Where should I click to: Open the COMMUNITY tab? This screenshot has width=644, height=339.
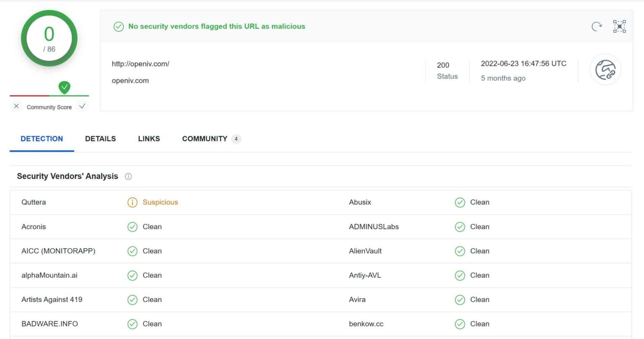[205, 139]
